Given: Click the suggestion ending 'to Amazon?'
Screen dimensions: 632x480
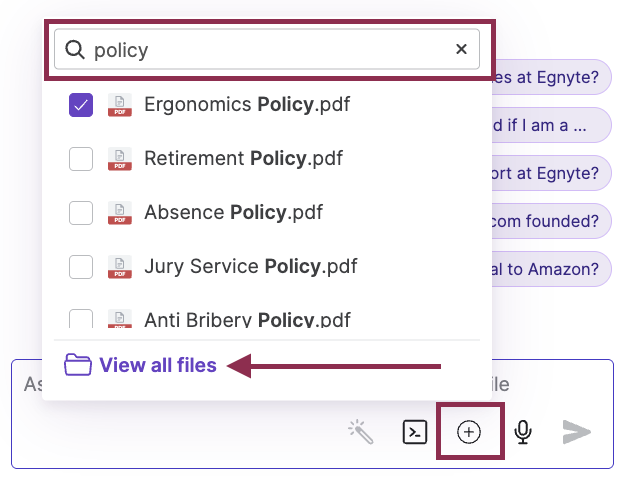Looking at the screenshot, I should point(551,269).
